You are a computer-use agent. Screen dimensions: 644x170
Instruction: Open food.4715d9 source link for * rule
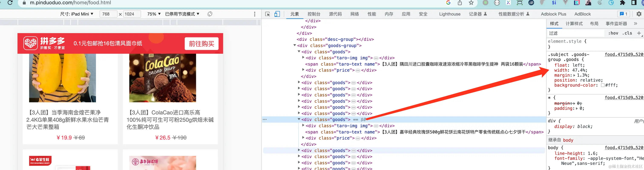click(x=624, y=98)
